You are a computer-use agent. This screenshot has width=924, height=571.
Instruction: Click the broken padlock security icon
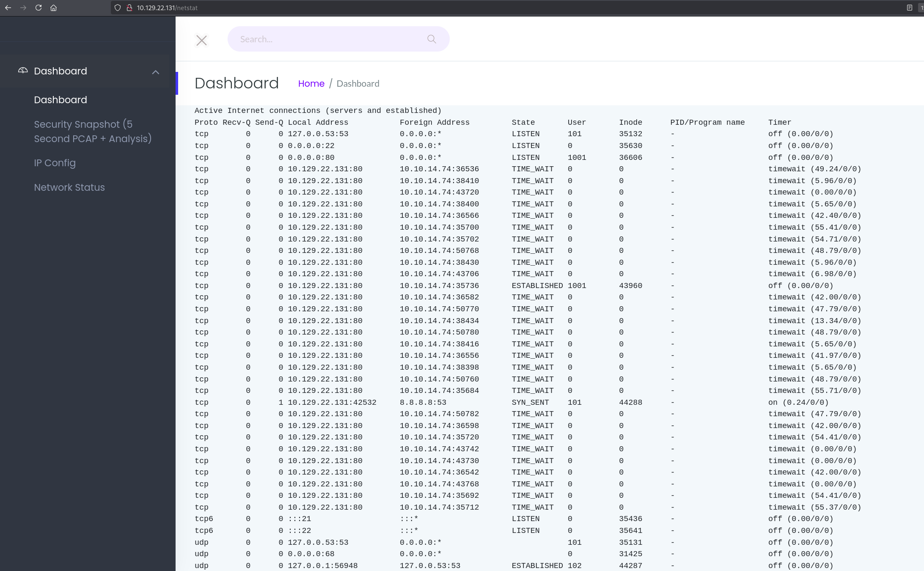(x=129, y=8)
